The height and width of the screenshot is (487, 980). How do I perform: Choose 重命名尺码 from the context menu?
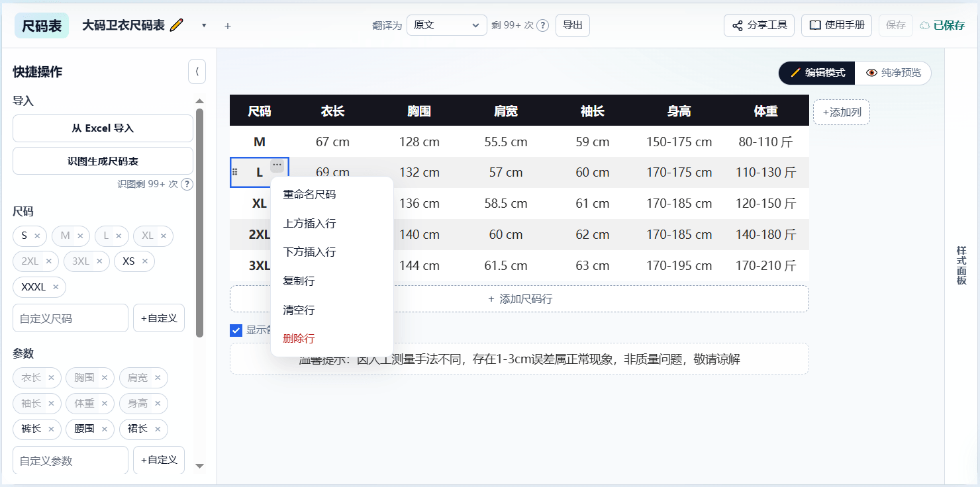click(332, 195)
